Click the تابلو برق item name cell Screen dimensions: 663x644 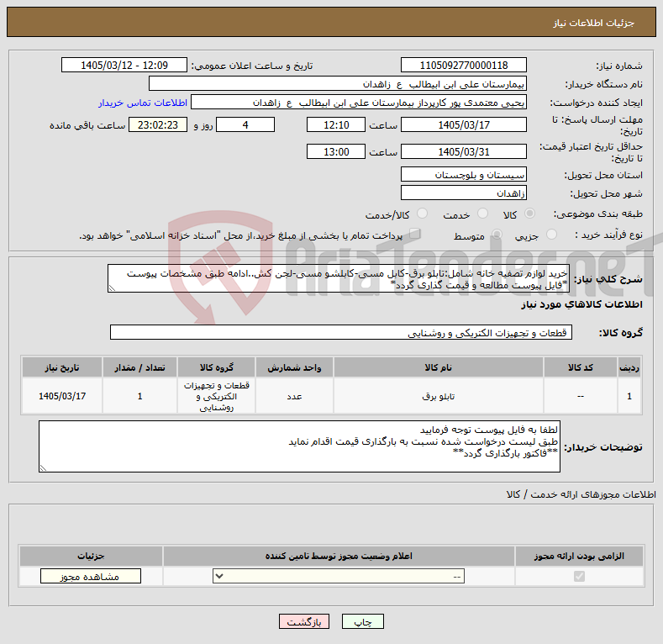point(438,396)
